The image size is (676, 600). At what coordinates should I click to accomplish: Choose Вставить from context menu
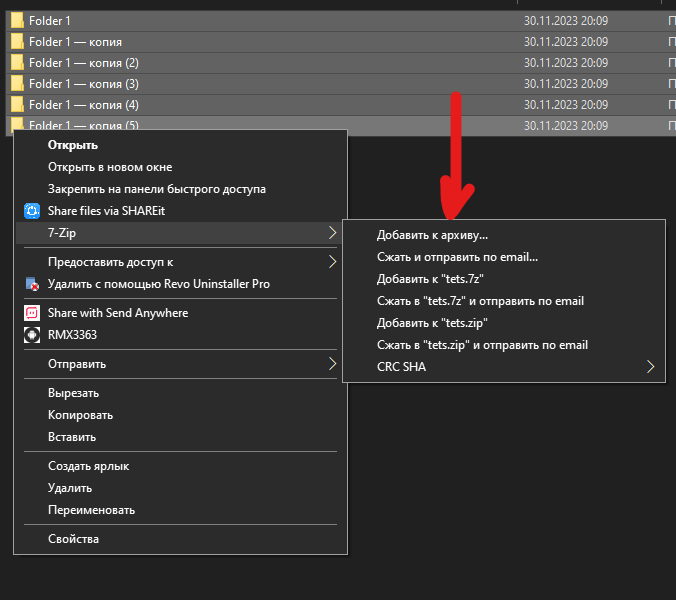72,437
